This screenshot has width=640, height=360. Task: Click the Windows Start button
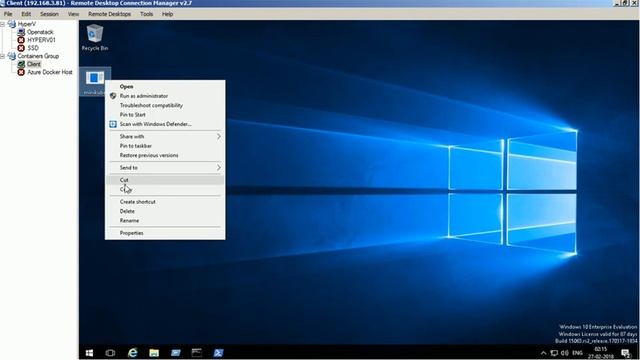89,353
